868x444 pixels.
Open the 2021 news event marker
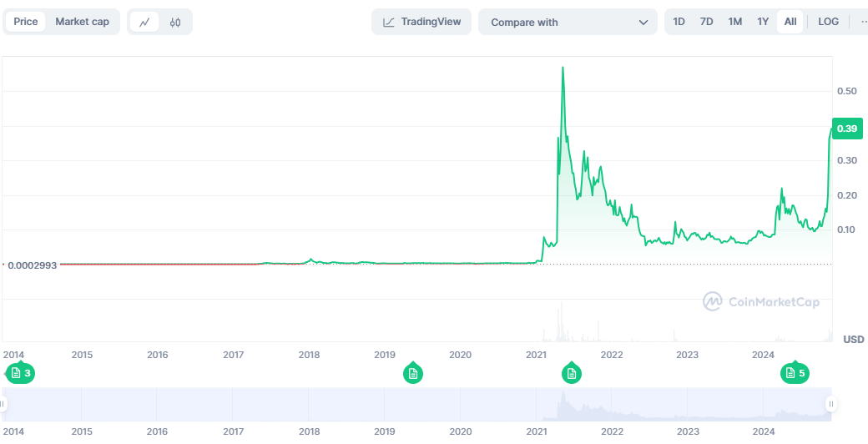(x=572, y=373)
